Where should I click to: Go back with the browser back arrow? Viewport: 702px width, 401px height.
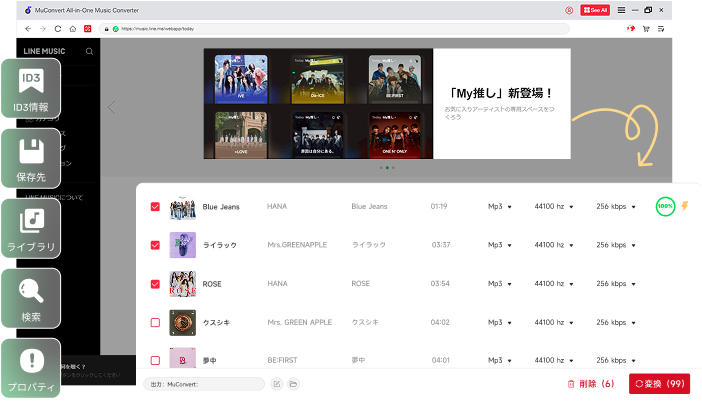(28, 29)
